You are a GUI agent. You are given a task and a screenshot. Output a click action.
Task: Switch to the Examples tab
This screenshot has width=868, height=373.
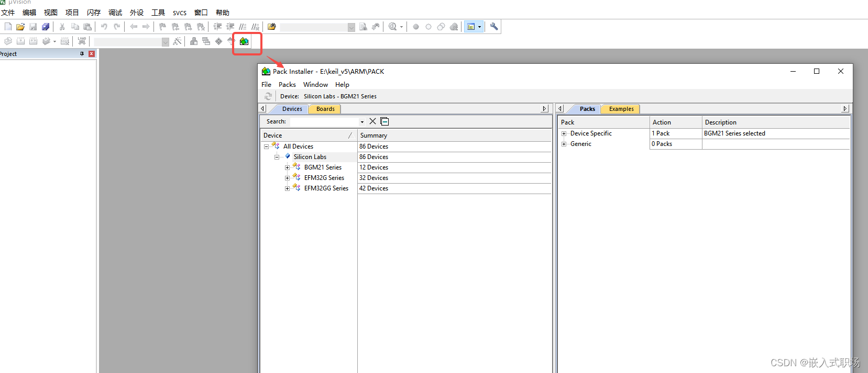click(621, 109)
